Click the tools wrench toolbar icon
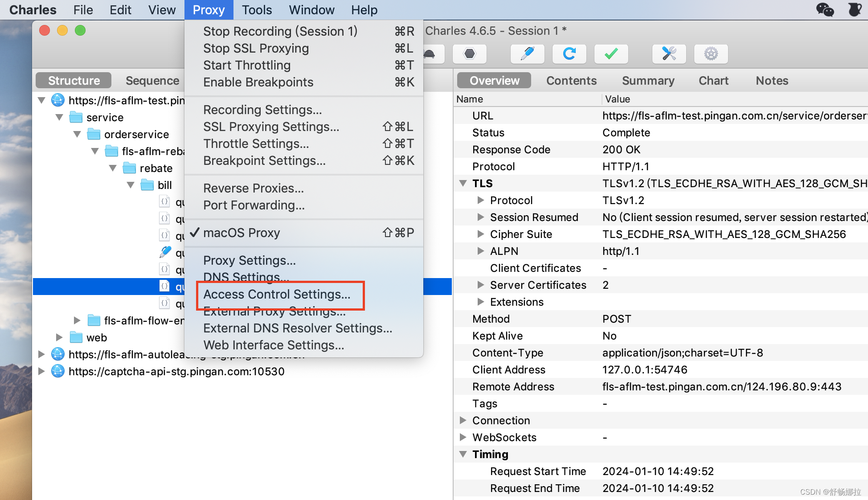Screen dimensions: 868x500 tap(669, 54)
